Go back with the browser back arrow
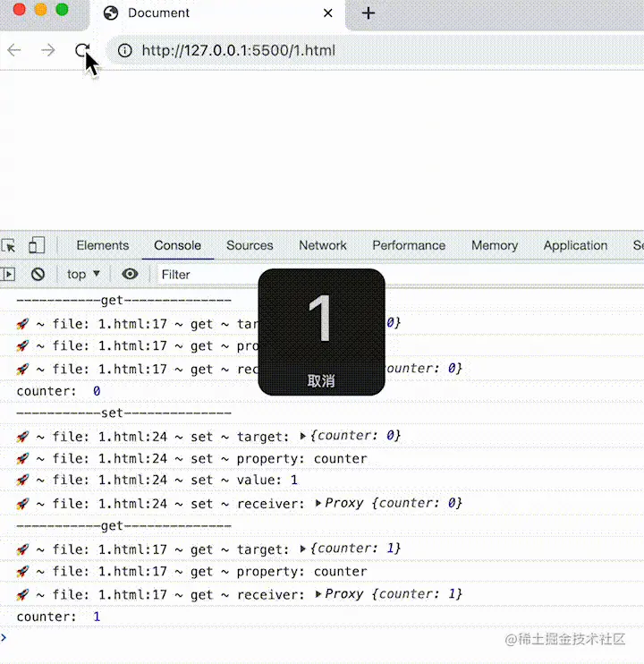 pyautogui.click(x=14, y=50)
